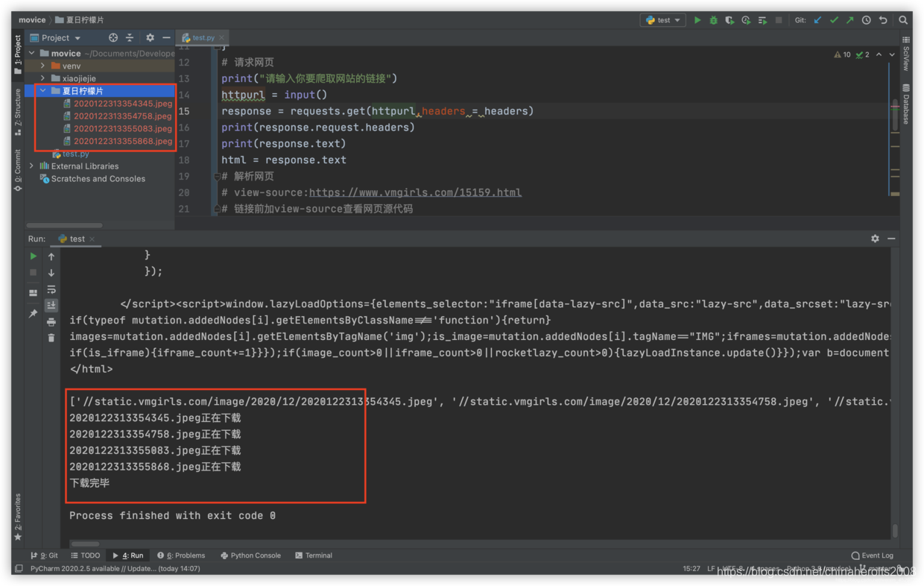924x586 pixels.
Task: Launch the profiler run icon
Action: 746,20
